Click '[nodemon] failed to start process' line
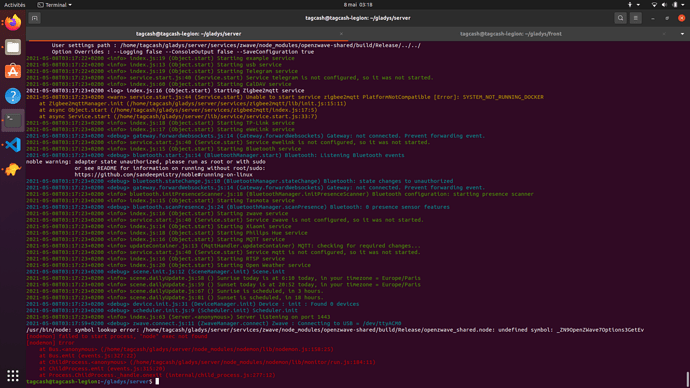Screen dimensions: 690x388 [x=117, y=337]
